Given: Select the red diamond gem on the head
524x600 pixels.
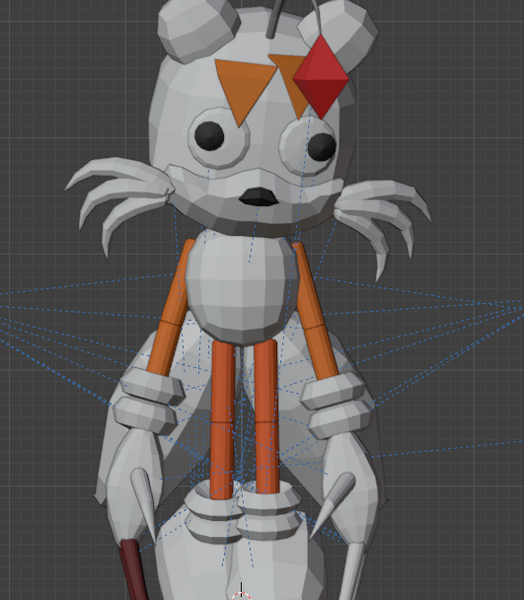Looking at the screenshot, I should click(x=321, y=77).
